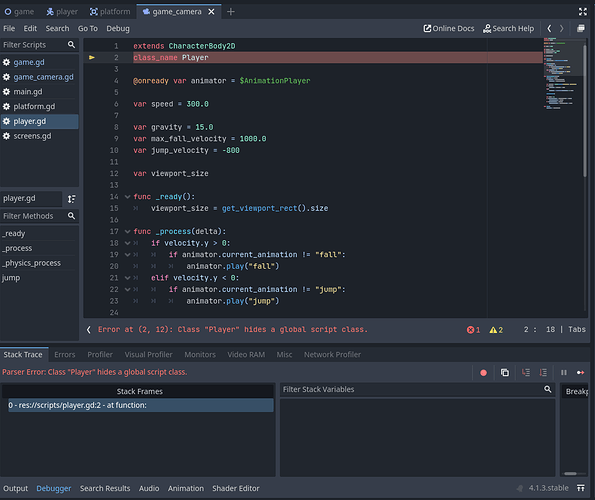The height and width of the screenshot is (500, 595).
Task: Click the Step Into debugger icon
Action: click(526, 373)
